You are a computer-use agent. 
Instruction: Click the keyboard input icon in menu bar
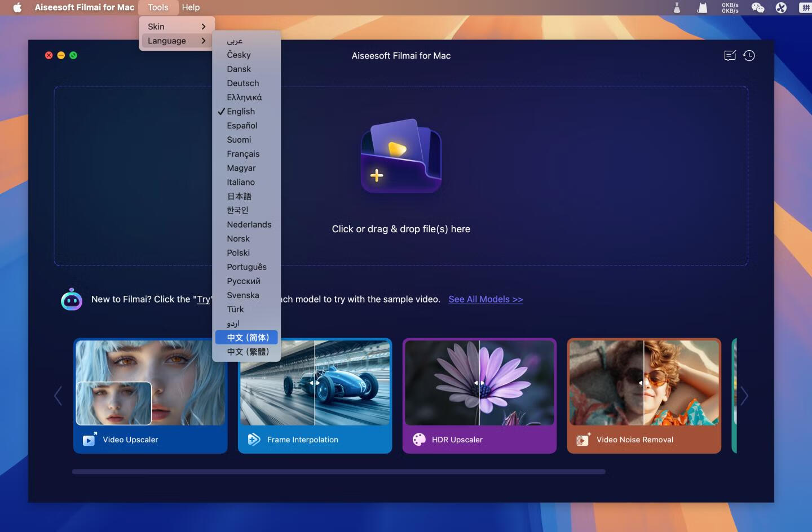806,7
